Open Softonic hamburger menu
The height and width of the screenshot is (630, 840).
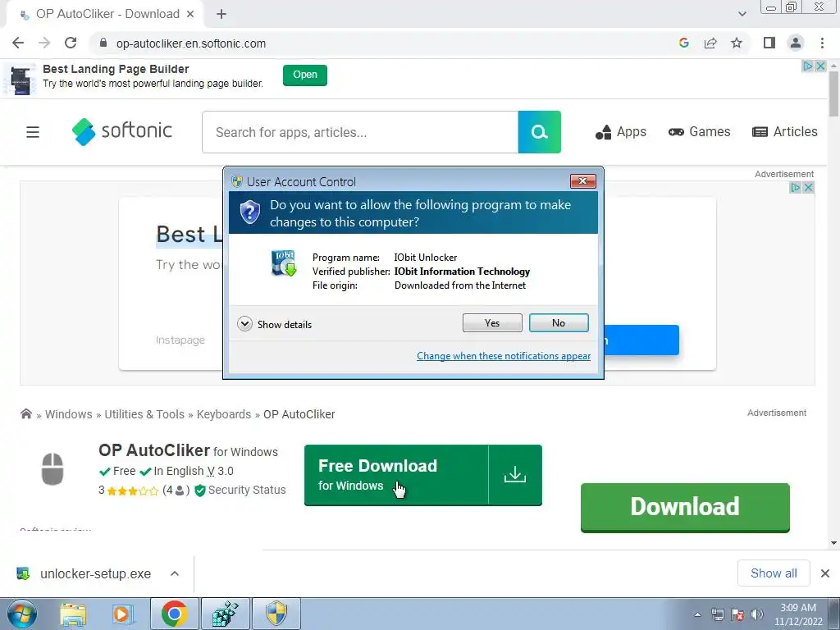(33, 132)
